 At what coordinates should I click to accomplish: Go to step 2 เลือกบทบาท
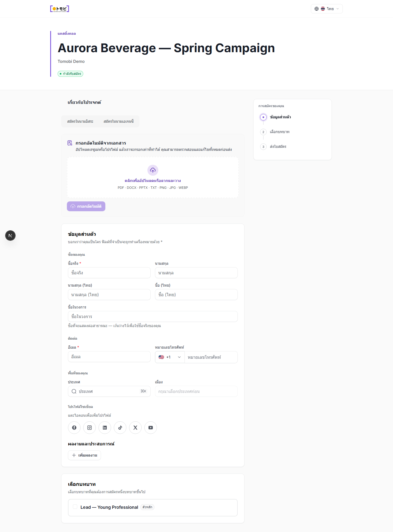coord(275,132)
